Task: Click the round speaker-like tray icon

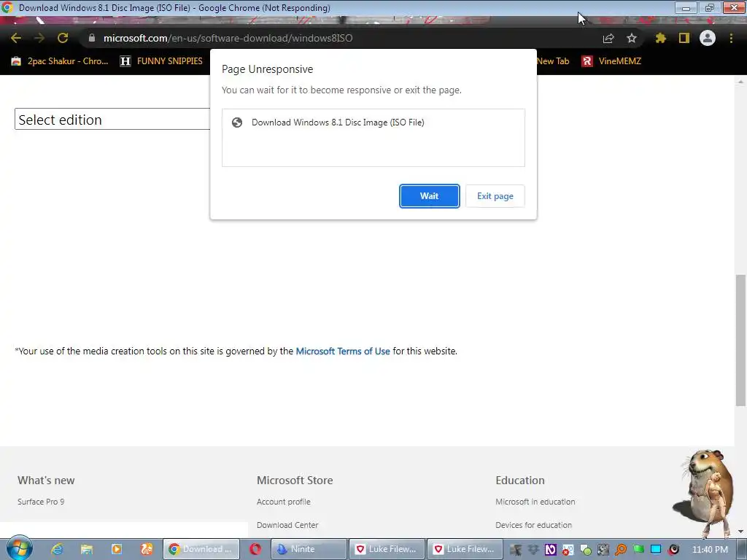Action: tap(673, 550)
